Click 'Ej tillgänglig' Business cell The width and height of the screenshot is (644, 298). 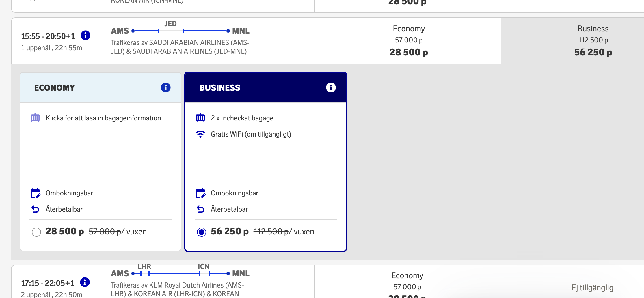coord(592,288)
